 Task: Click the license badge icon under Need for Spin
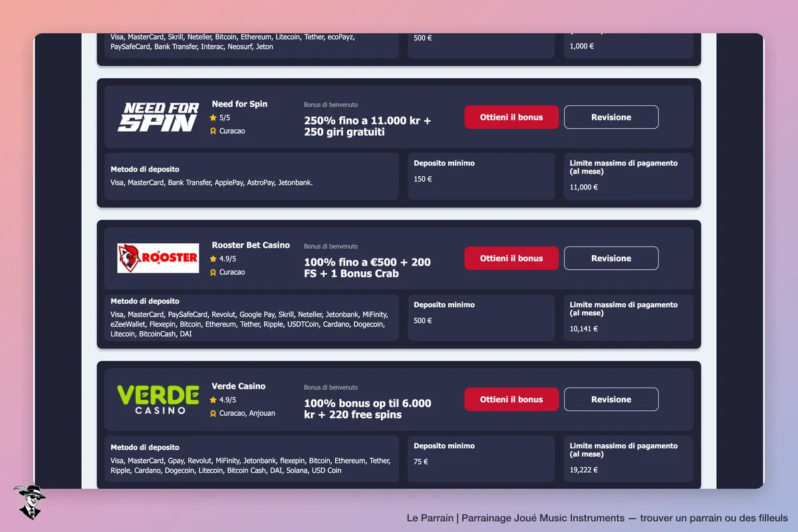point(213,131)
